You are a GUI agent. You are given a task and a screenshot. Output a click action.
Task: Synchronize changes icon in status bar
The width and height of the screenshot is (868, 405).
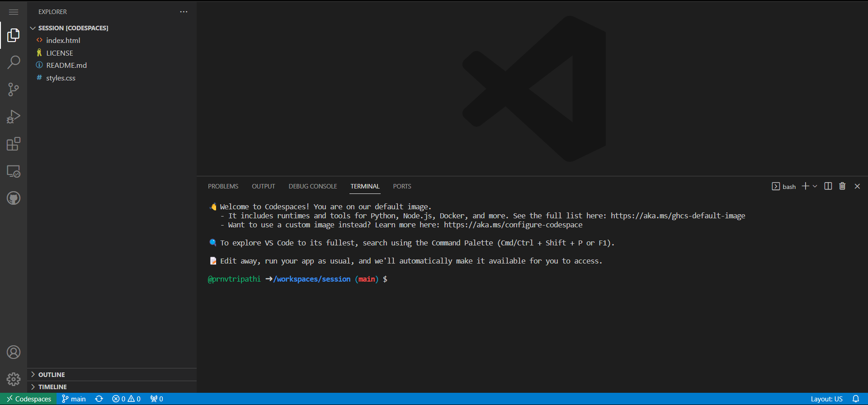coord(99,399)
